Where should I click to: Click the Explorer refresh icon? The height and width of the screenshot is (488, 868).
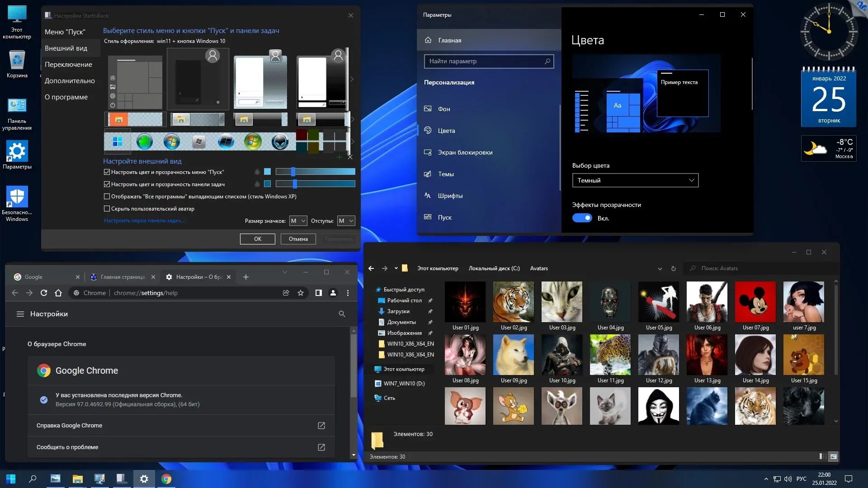[x=673, y=268]
